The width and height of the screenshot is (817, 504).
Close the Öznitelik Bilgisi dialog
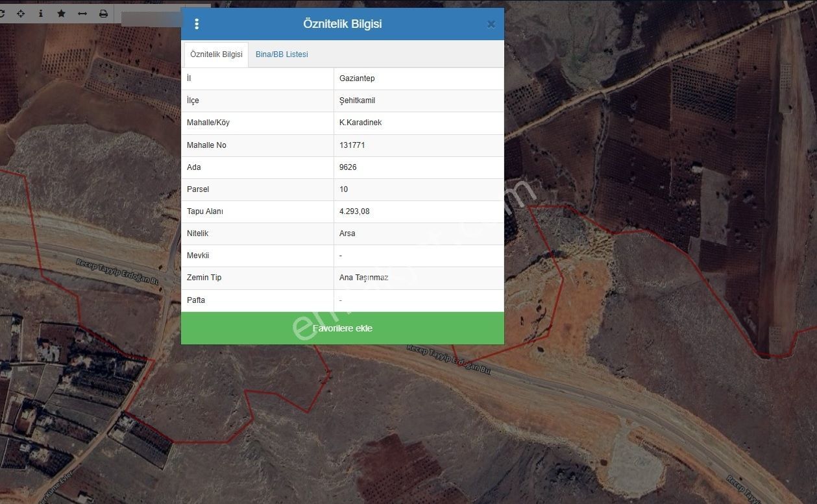coord(491,24)
